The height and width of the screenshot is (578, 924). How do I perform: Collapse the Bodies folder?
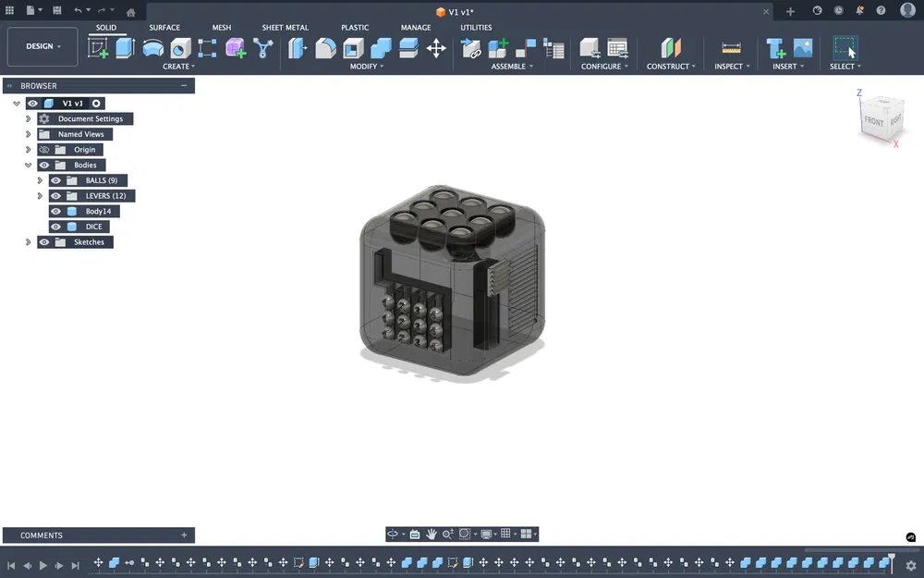28,166
